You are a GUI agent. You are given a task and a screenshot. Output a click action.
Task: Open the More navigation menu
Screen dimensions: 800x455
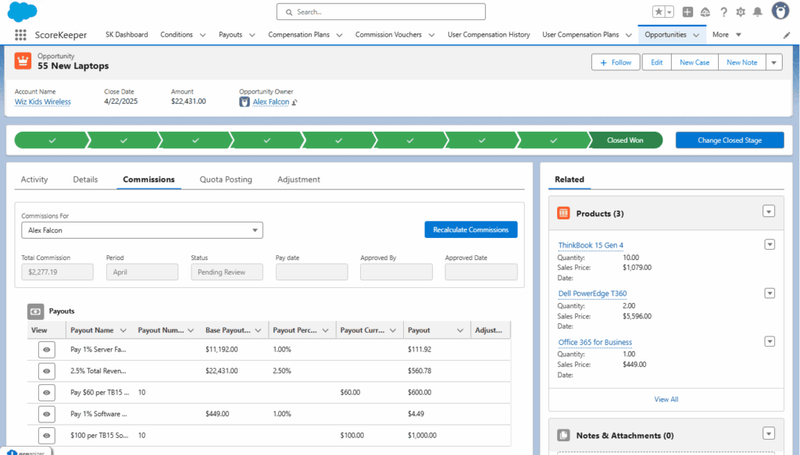point(727,35)
